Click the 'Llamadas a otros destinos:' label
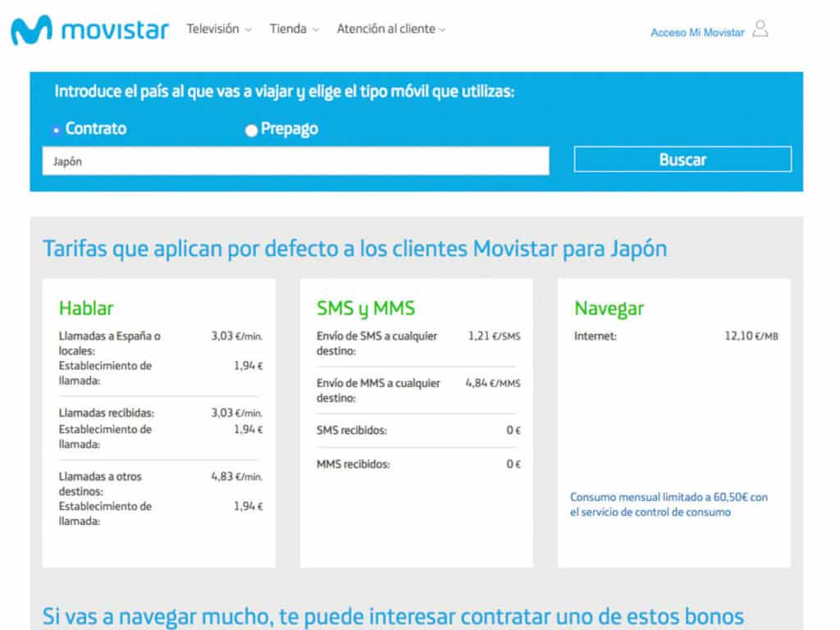The width and height of the screenshot is (840, 630). click(100, 484)
